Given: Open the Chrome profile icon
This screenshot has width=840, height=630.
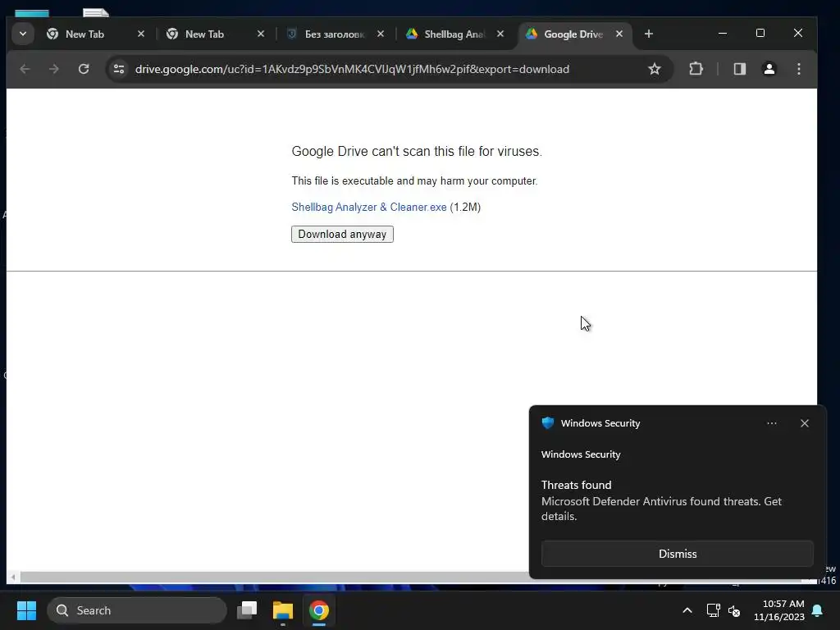Looking at the screenshot, I should pyautogui.click(x=769, y=69).
